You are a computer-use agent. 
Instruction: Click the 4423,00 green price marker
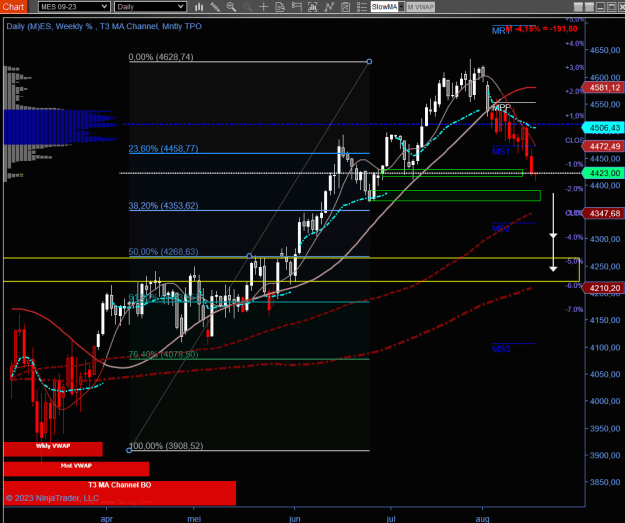603,173
